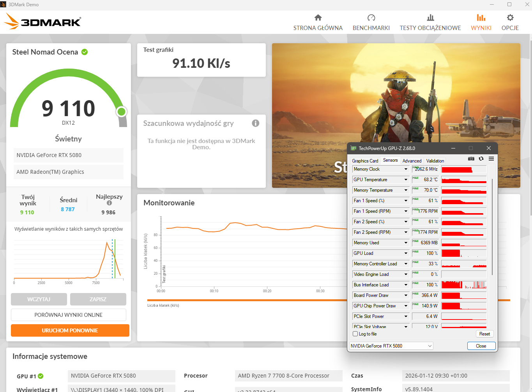Open the GPU-Z hamburger menu
The width and height of the screenshot is (532, 392).
(x=491, y=159)
